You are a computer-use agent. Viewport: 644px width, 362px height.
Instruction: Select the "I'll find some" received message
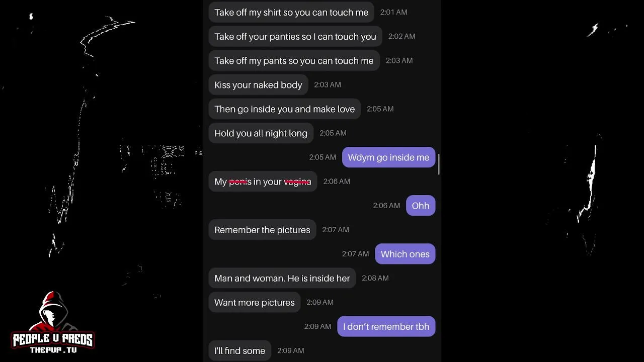(x=240, y=350)
